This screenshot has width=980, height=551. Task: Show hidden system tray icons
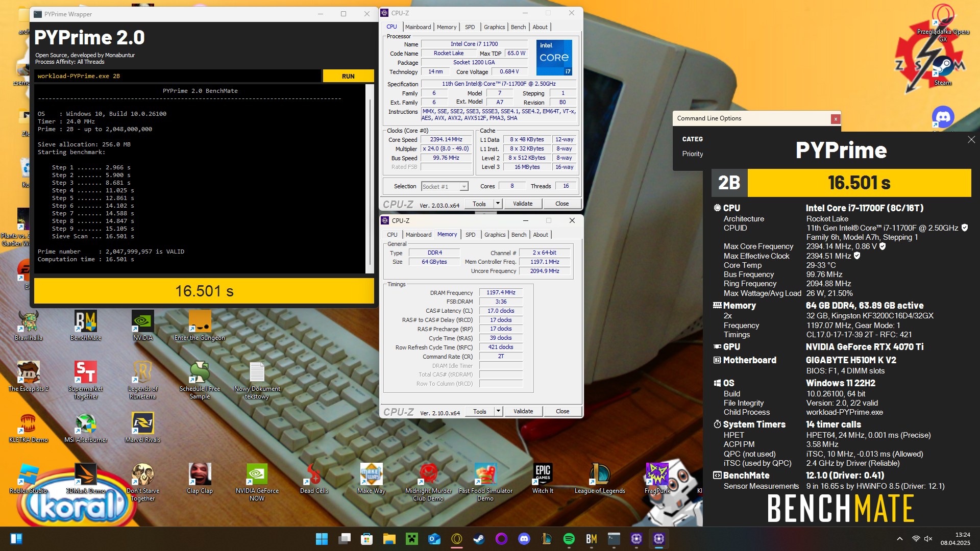click(x=900, y=539)
